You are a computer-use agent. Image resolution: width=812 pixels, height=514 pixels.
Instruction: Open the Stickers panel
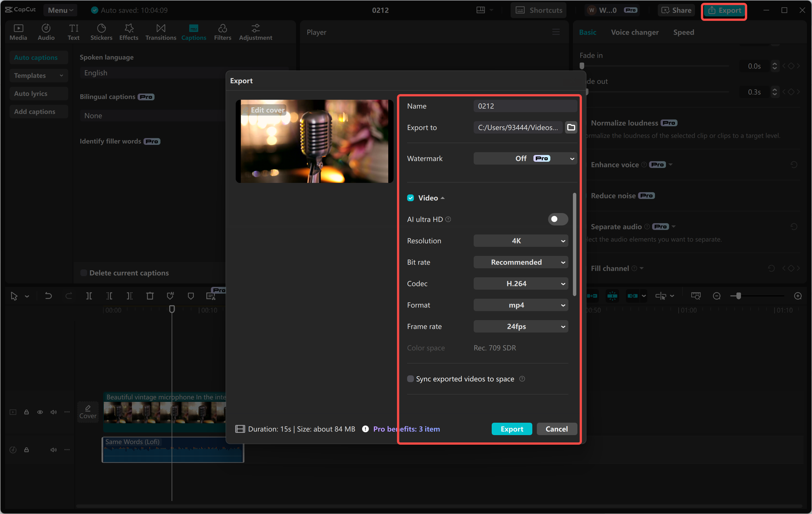pyautogui.click(x=101, y=31)
